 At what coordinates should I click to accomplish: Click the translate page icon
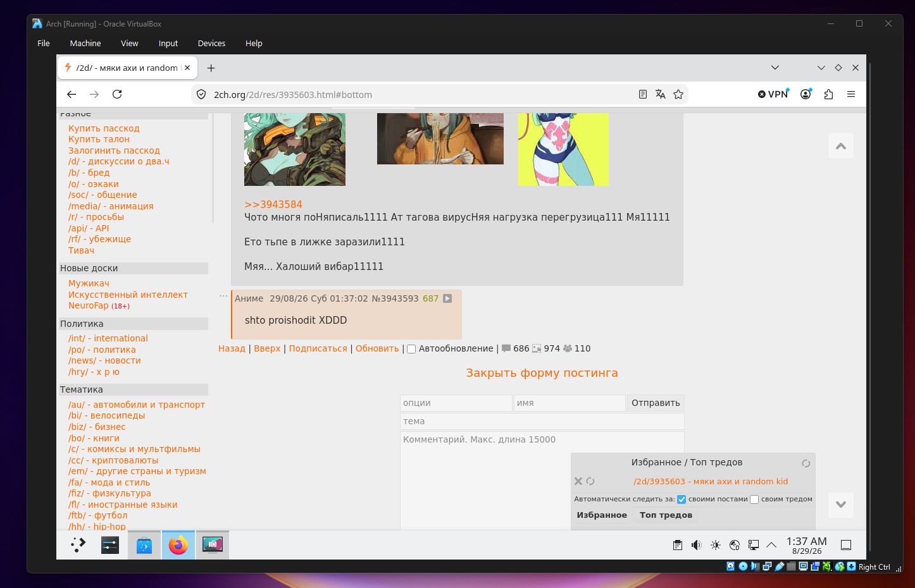[661, 94]
